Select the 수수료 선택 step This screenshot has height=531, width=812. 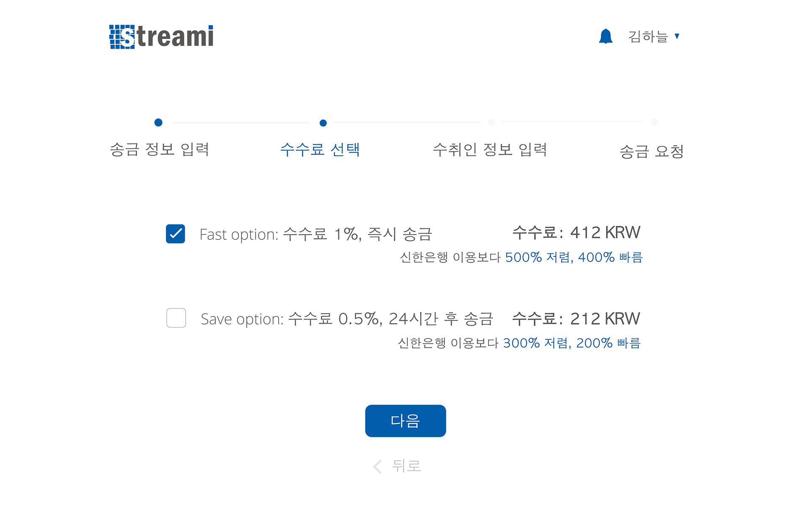[320, 149]
